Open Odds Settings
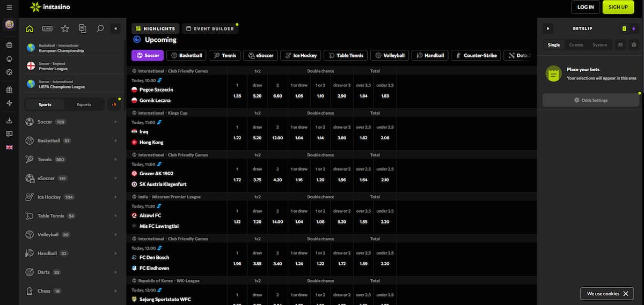644x305 pixels. pos(590,100)
